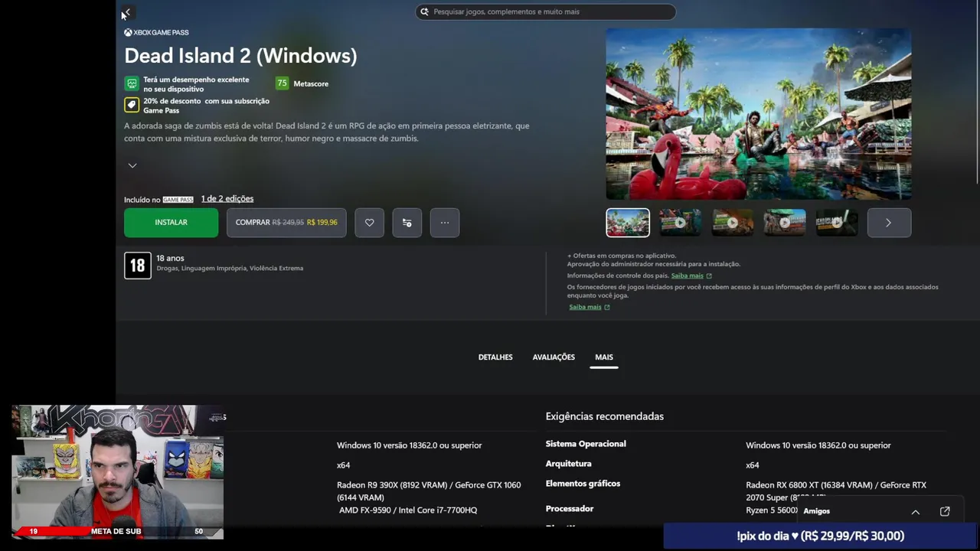Play the fourth video thumbnail
This screenshot has width=980, height=551.
click(785, 223)
